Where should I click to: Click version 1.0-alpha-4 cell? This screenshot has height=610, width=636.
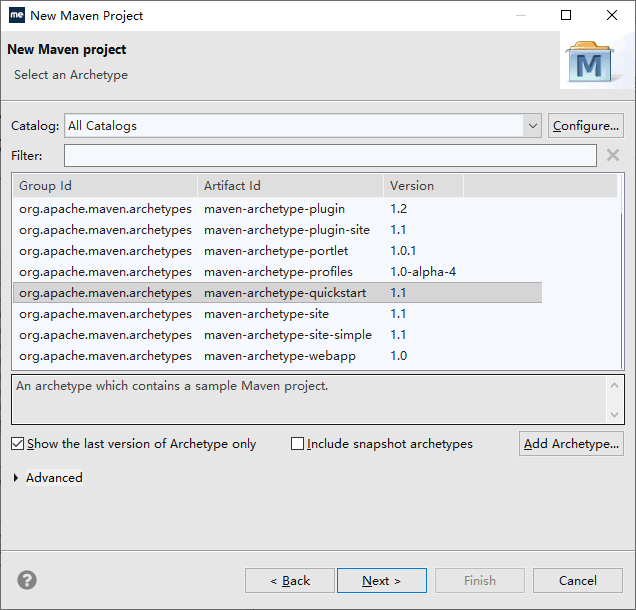[x=423, y=272]
